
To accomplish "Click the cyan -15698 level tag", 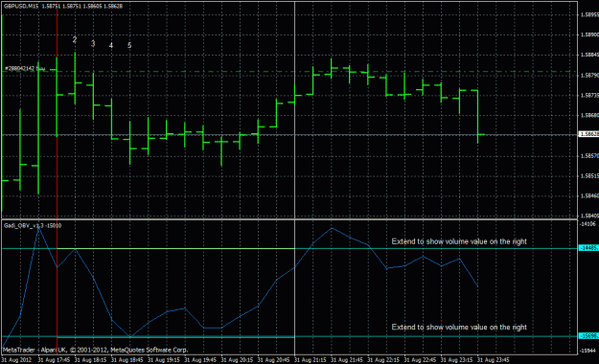I will coord(588,335).
